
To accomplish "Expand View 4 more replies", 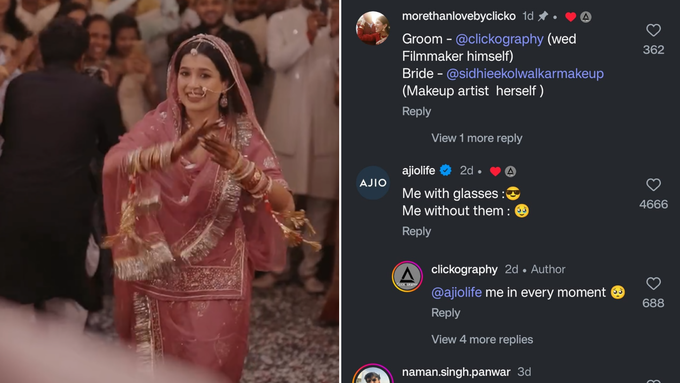I will pyautogui.click(x=482, y=339).
